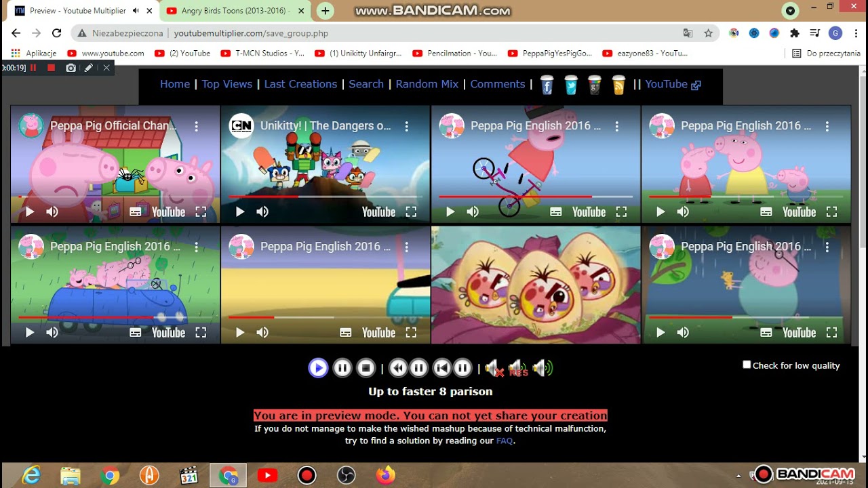Click the skip-to-start button
The height and width of the screenshot is (488, 868).
pyautogui.click(x=442, y=368)
